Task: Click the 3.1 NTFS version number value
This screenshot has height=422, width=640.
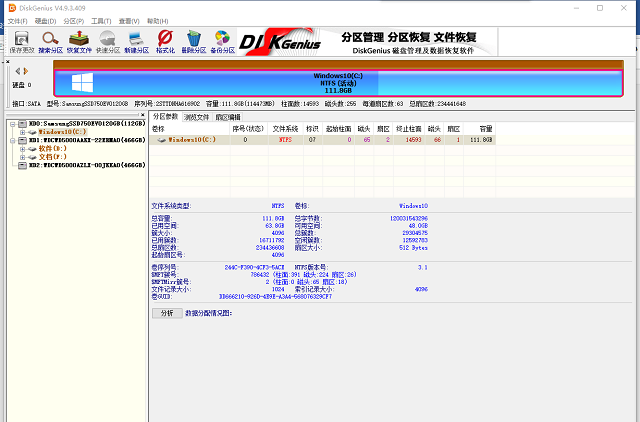Action: click(422, 268)
